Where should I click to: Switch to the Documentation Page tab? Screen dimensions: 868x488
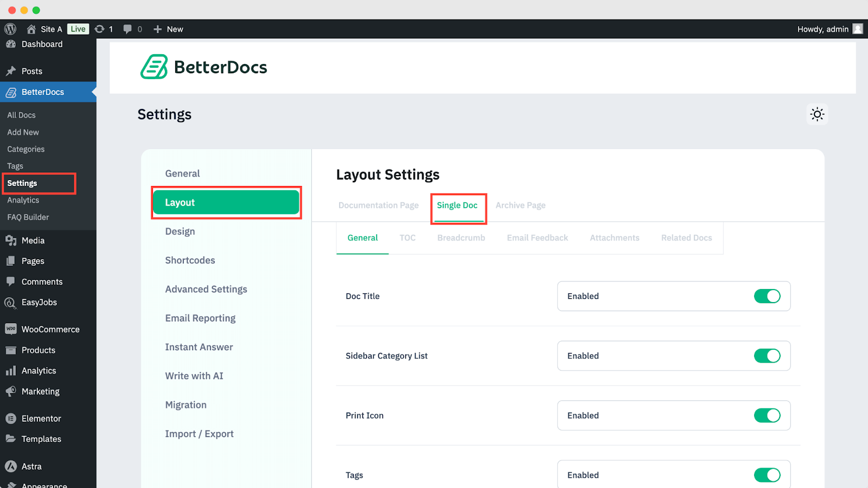point(378,205)
